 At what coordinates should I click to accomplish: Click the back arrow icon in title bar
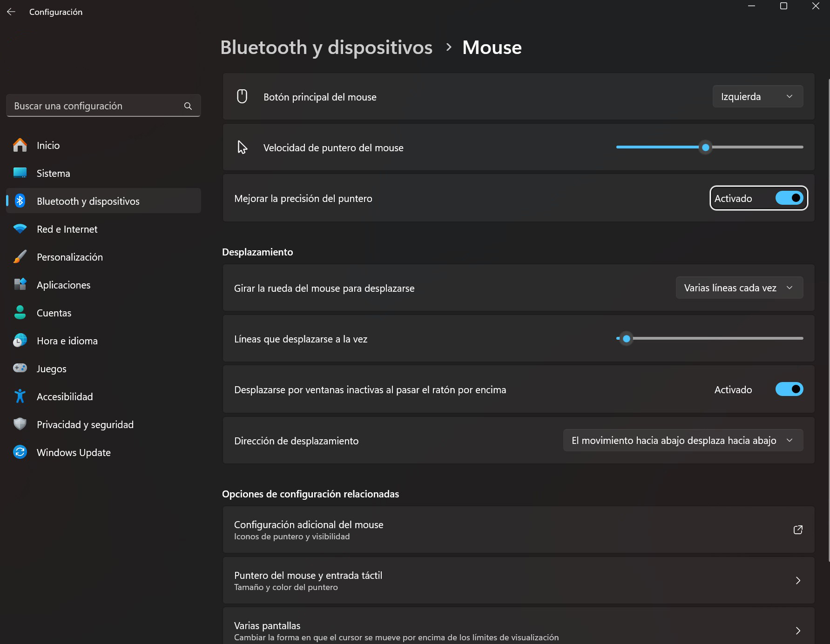[x=11, y=12]
